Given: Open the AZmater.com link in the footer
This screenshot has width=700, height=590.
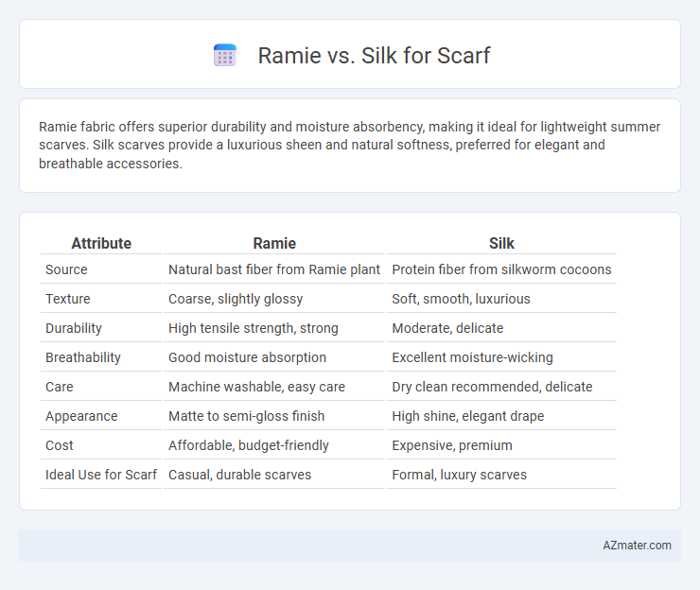Looking at the screenshot, I should pos(637,546).
